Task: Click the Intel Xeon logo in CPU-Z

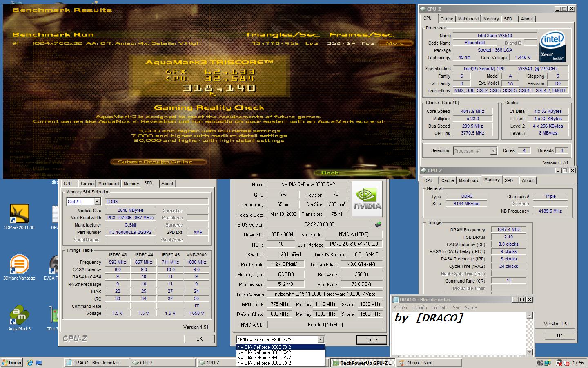Action: coord(552,46)
